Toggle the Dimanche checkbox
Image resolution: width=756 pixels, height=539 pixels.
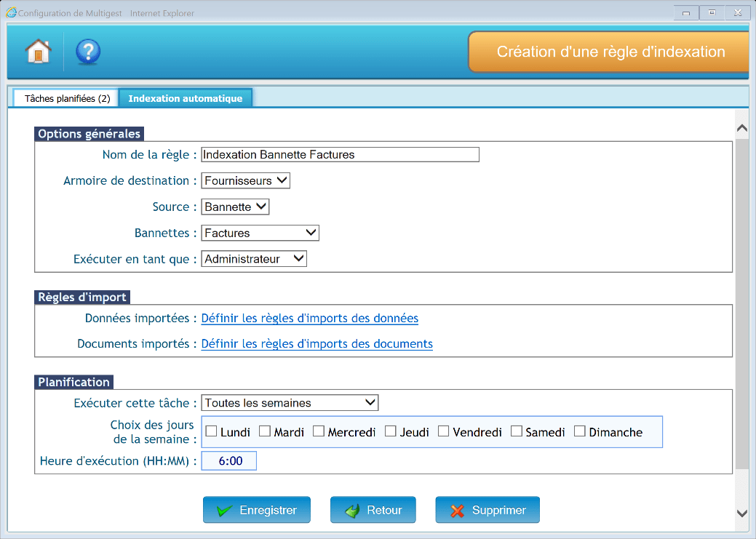(580, 431)
